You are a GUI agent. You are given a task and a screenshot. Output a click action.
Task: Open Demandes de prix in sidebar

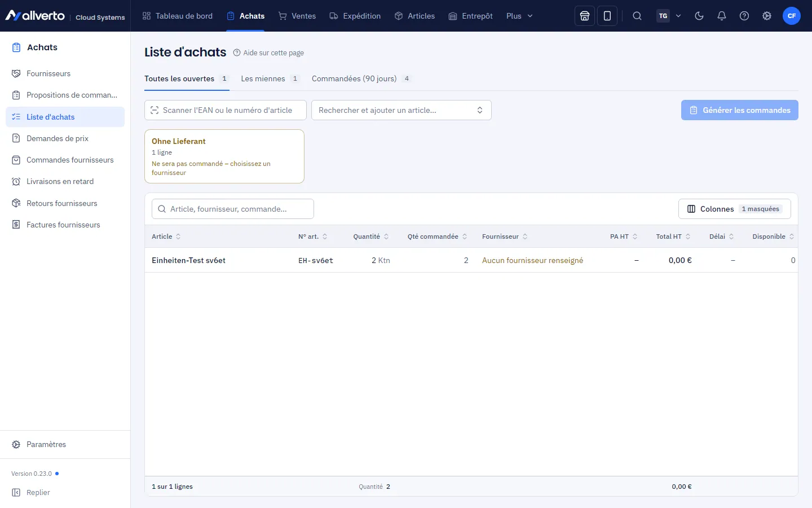pos(65,138)
